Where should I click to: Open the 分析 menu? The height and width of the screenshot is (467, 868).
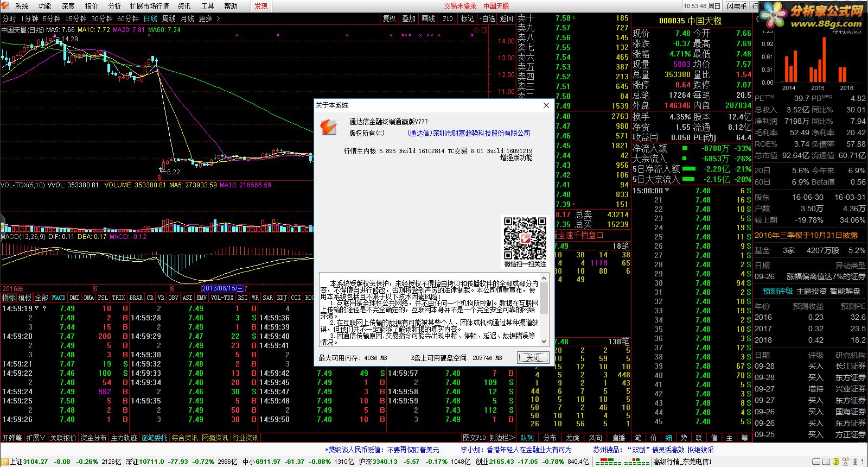pyautogui.click(x=115, y=6)
